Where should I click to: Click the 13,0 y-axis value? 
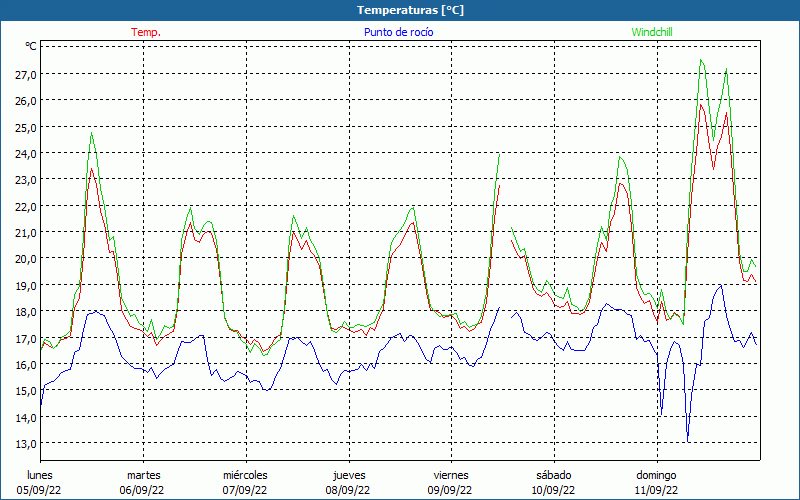point(26,443)
